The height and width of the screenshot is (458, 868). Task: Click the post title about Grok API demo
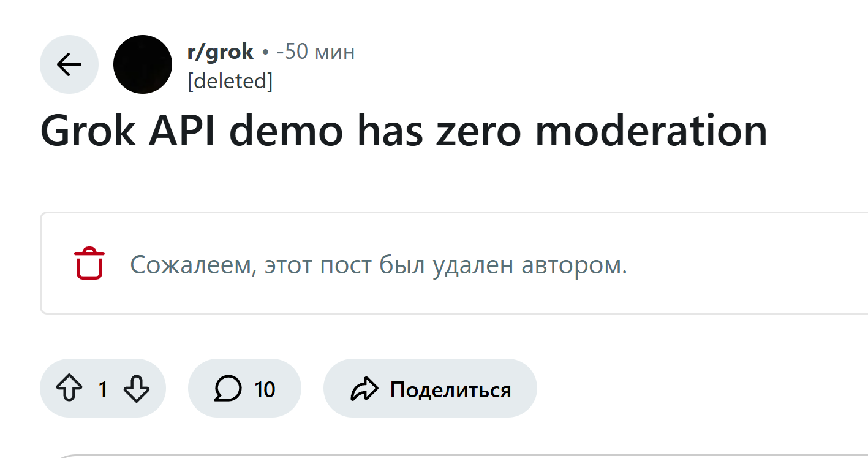coord(404,131)
